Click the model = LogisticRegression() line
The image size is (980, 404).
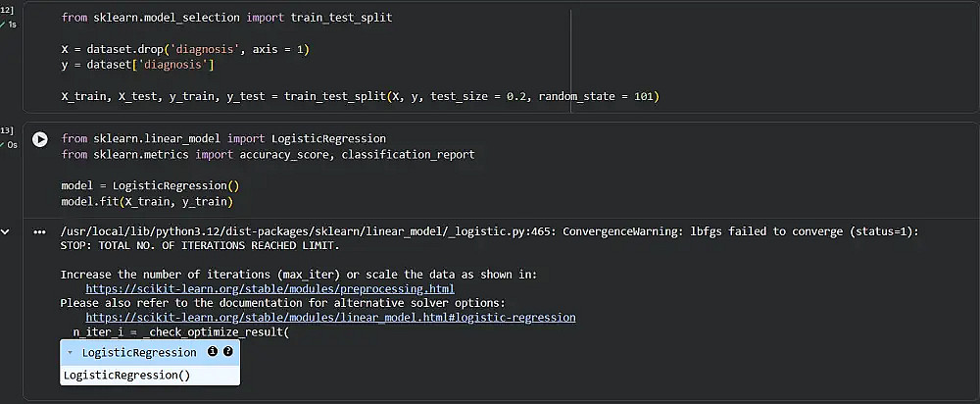click(x=150, y=185)
